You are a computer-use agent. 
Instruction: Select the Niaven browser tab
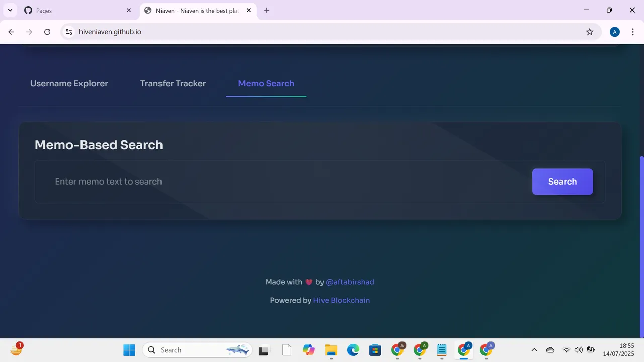197,10
